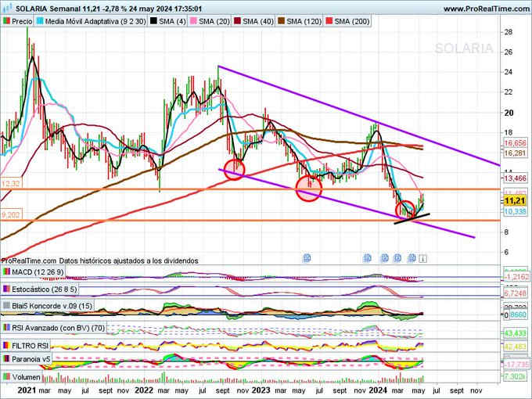Click the RSI Avanzado value 43,433

click(515, 333)
